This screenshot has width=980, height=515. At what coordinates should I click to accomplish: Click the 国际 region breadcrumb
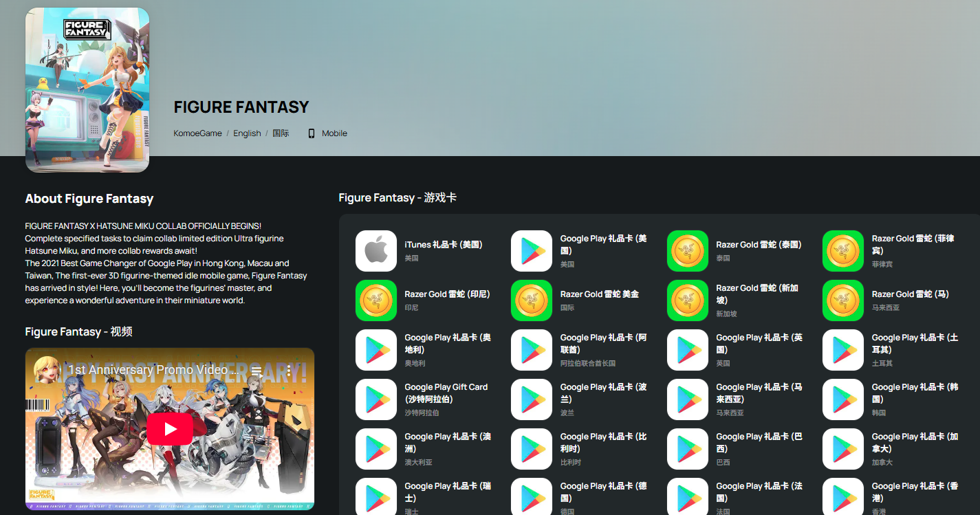281,133
